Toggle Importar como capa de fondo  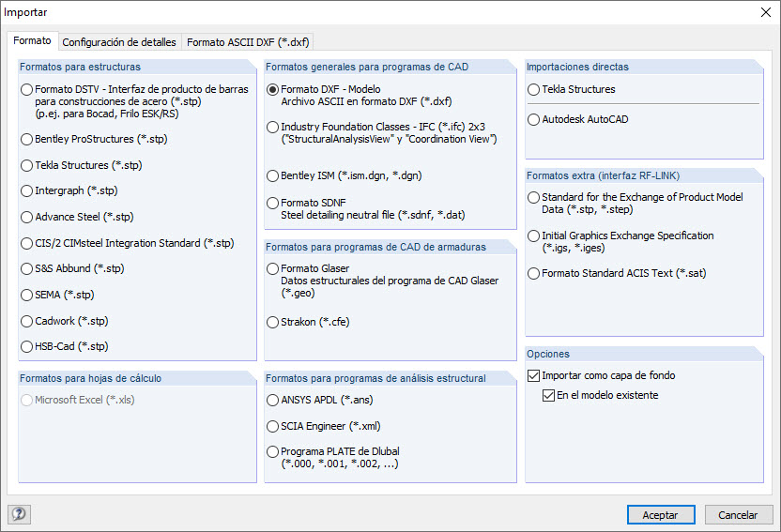coord(534,375)
